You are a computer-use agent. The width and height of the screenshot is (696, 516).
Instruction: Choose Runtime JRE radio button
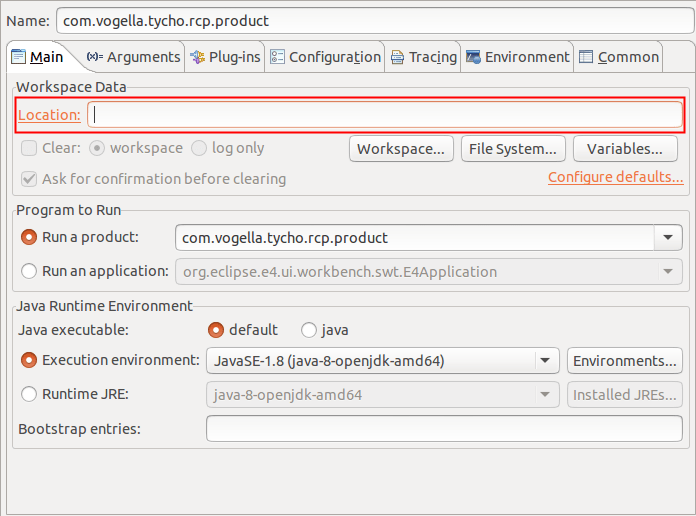pyautogui.click(x=29, y=394)
